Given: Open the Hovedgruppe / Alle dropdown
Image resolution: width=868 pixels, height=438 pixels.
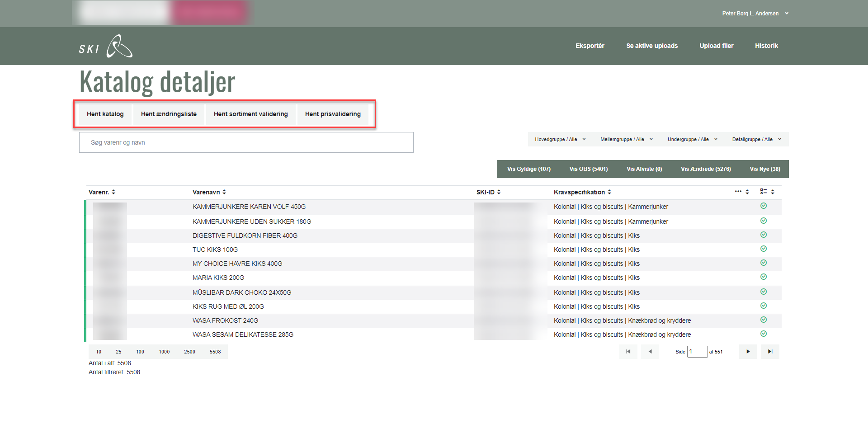Looking at the screenshot, I should 560,139.
